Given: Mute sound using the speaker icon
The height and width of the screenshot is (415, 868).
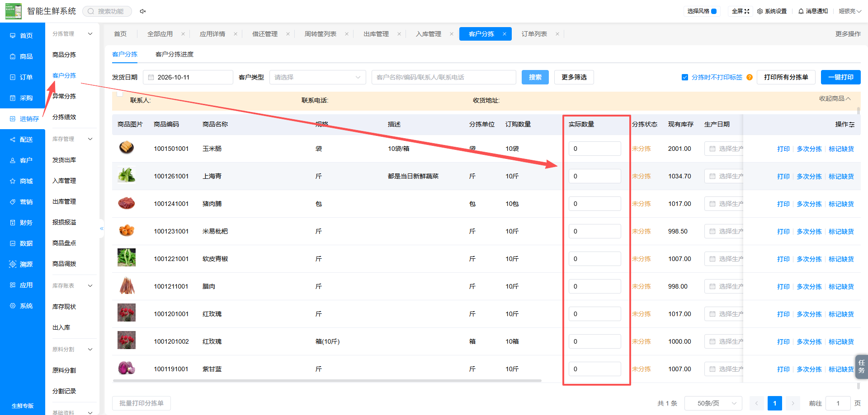Looking at the screenshot, I should coord(143,11).
